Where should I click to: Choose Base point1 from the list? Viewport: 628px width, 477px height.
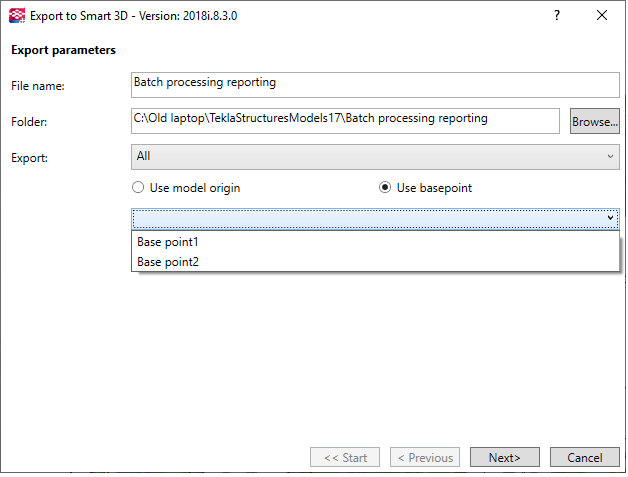pyautogui.click(x=375, y=242)
